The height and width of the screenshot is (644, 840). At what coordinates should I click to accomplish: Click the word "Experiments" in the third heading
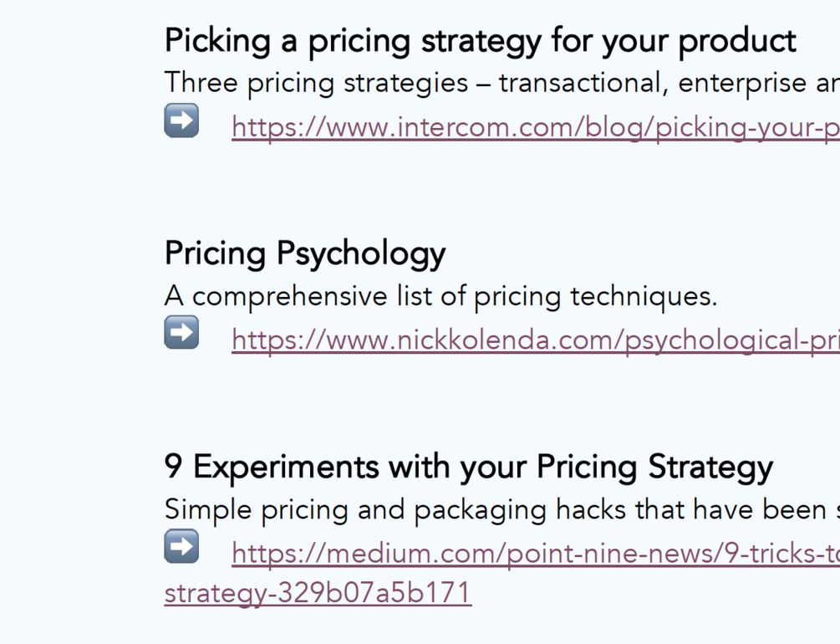[286, 467]
